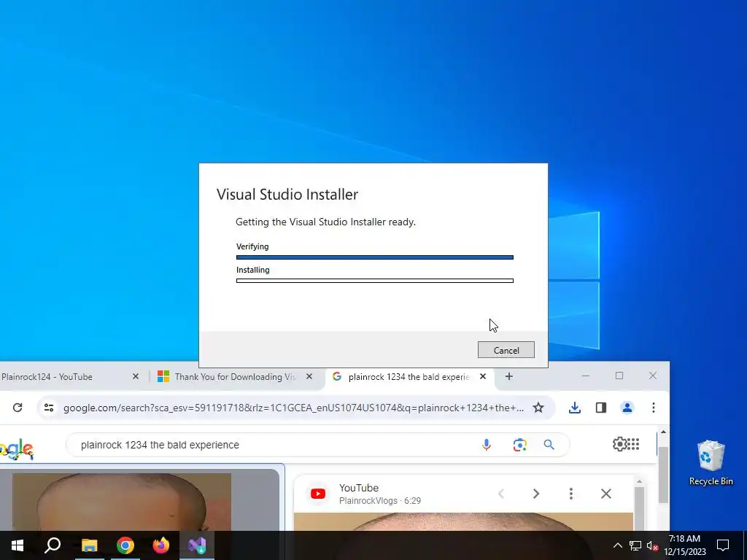
Task: Maximize the Chrome window
Action: point(619,376)
